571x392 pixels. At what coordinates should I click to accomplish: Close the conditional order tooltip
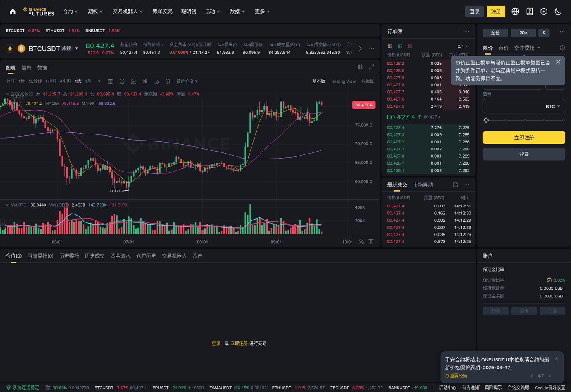click(558, 62)
